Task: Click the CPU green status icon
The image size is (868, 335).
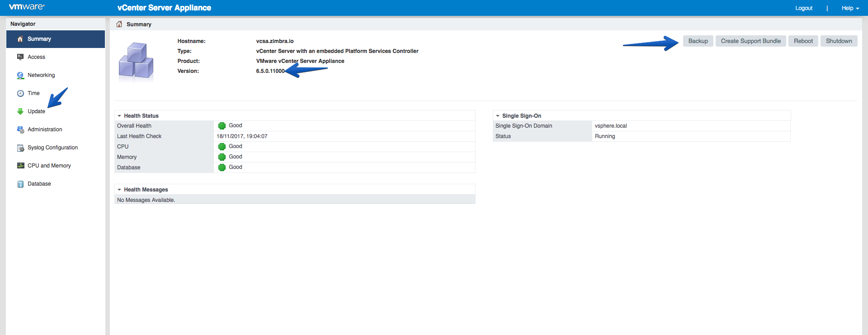Action: (222, 147)
